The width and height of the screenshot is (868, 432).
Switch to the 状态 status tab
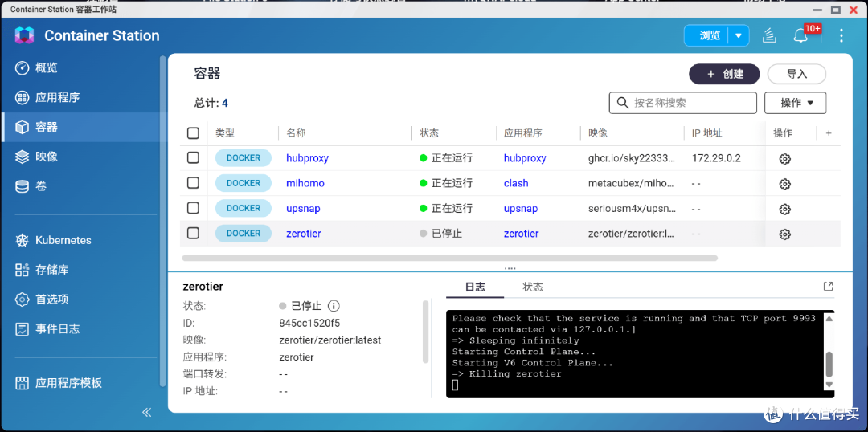pos(533,287)
